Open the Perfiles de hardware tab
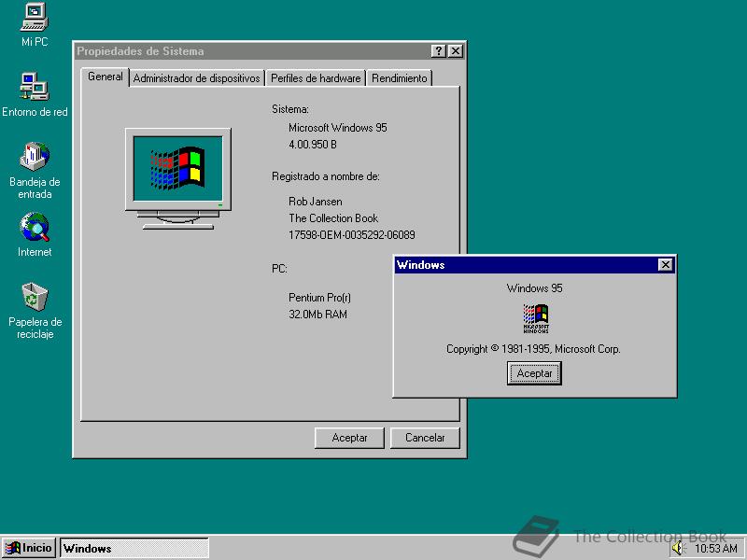Screen dimensions: 747x560 coord(315,78)
